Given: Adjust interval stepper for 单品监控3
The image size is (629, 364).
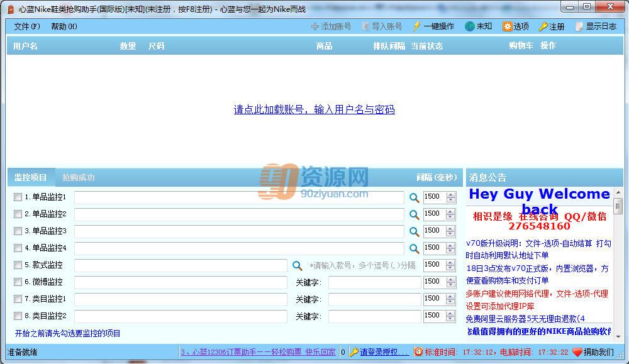Looking at the screenshot, I should pos(451,231).
